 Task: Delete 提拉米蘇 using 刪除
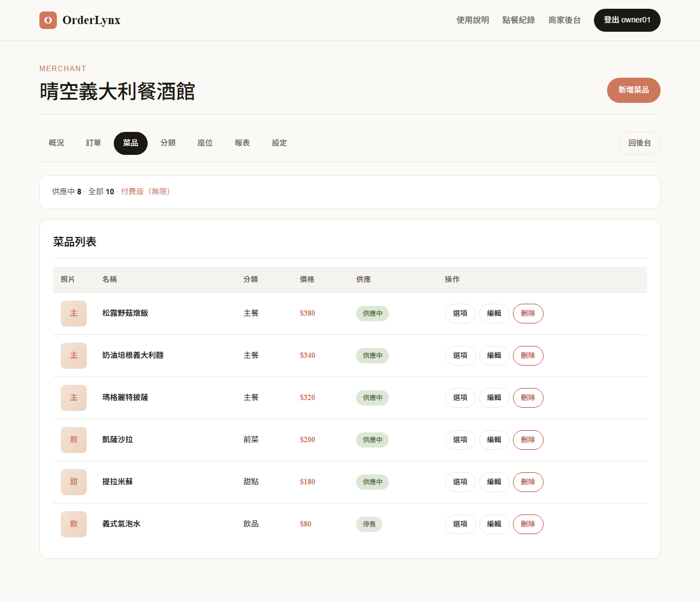tap(528, 482)
